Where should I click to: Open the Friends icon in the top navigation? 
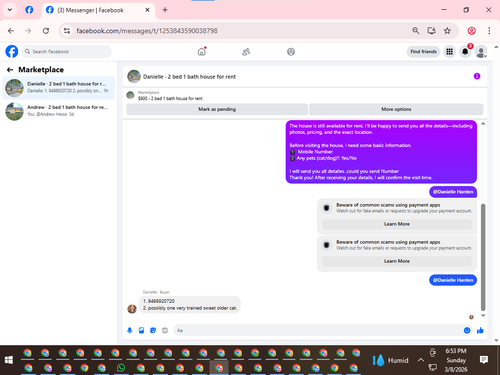click(x=246, y=52)
